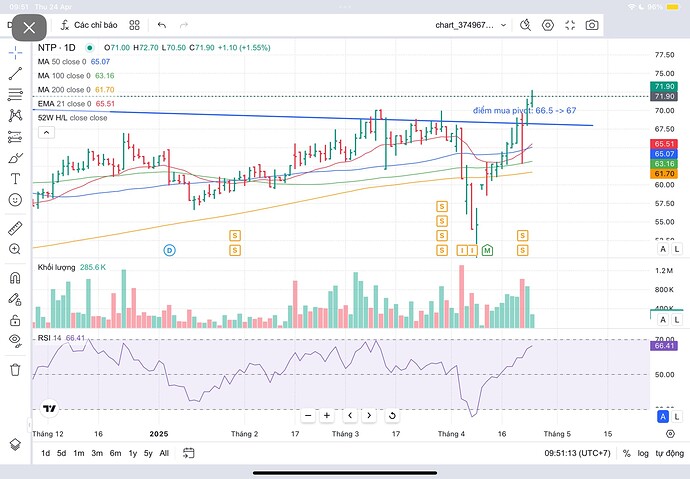Select the 1d time range

pyautogui.click(x=45, y=453)
